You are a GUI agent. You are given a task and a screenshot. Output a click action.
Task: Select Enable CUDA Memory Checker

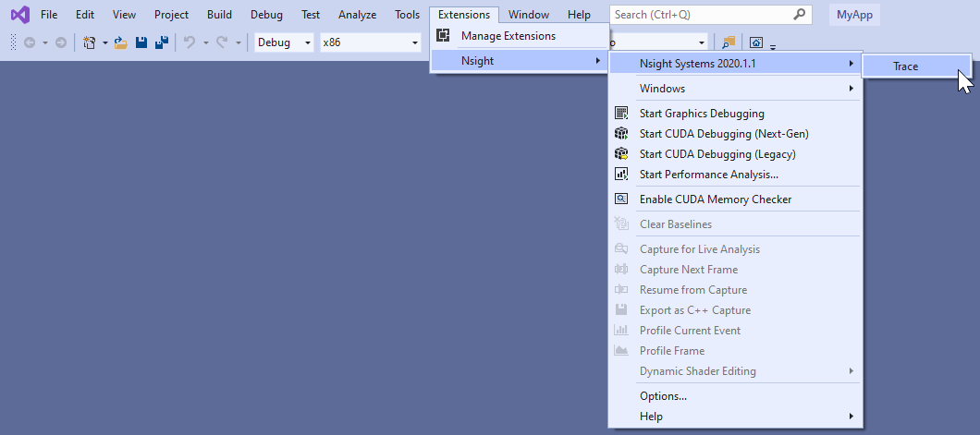[736, 199]
